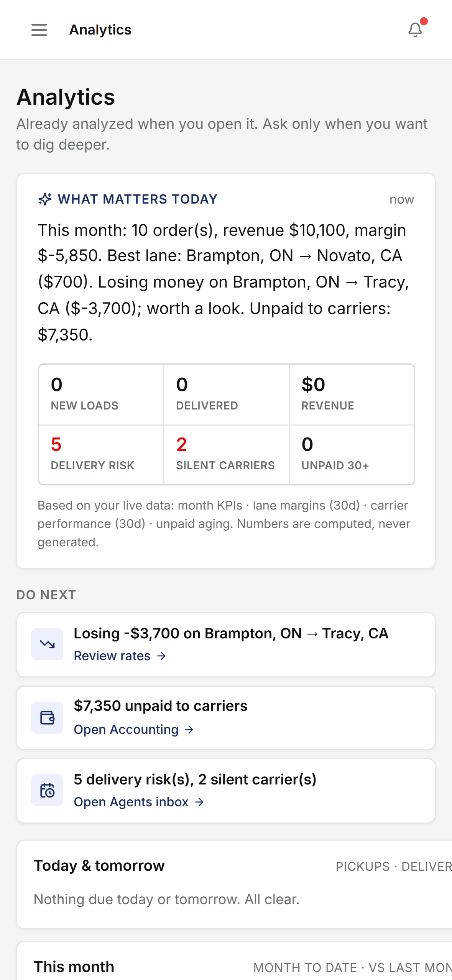Select the Delivered stat tile

(226, 395)
